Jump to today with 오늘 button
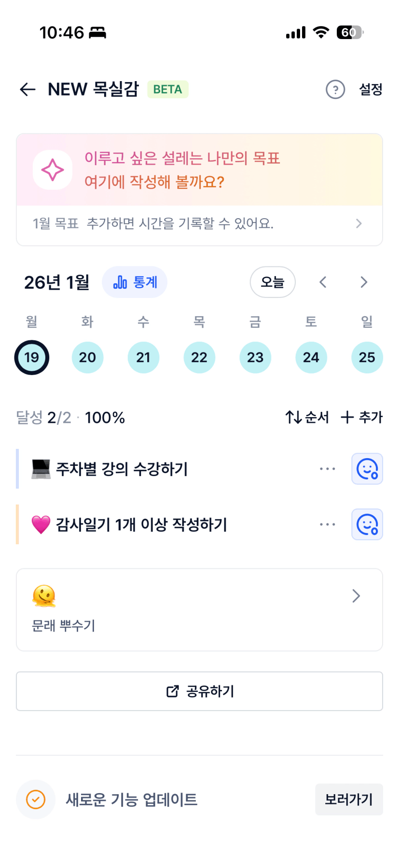The height and width of the screenshot is (868, 399). 273,282
